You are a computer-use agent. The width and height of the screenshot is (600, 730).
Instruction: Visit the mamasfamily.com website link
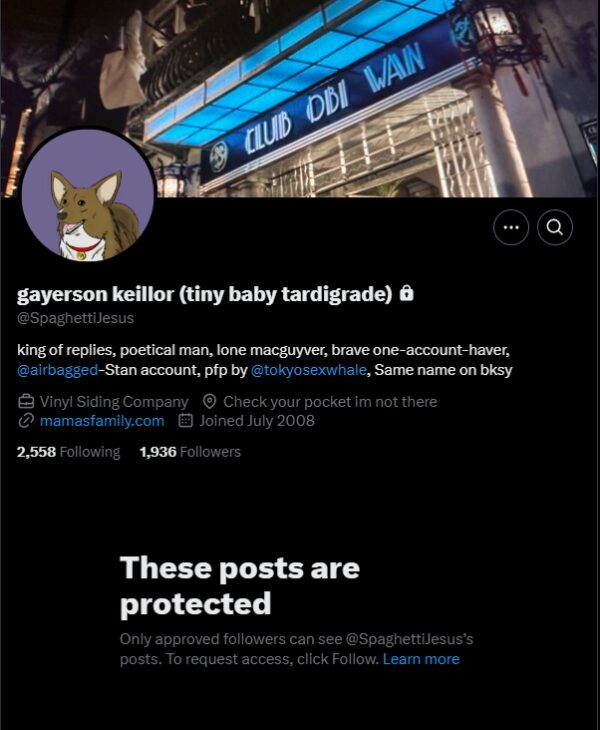(x=102, y=421)
